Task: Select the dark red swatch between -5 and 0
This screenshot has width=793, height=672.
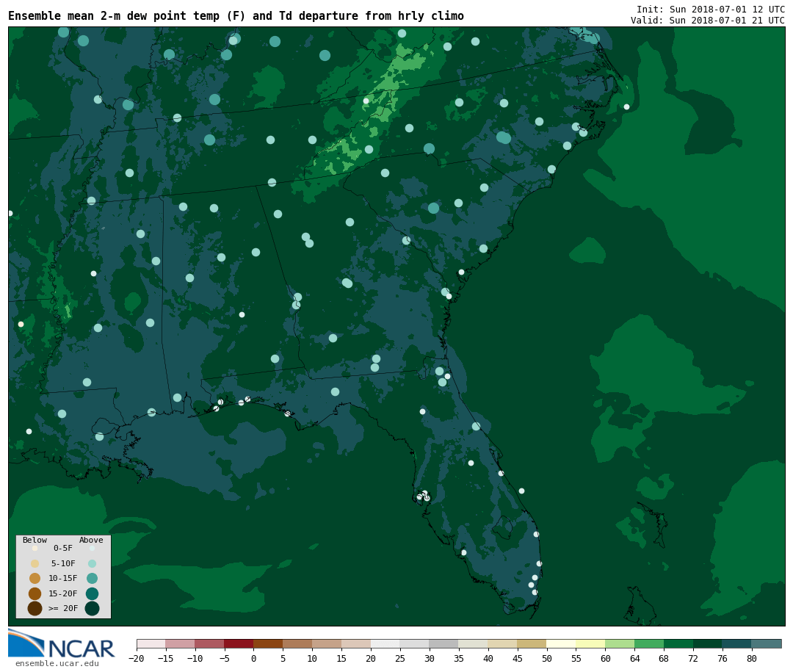Action: point(239,643)
